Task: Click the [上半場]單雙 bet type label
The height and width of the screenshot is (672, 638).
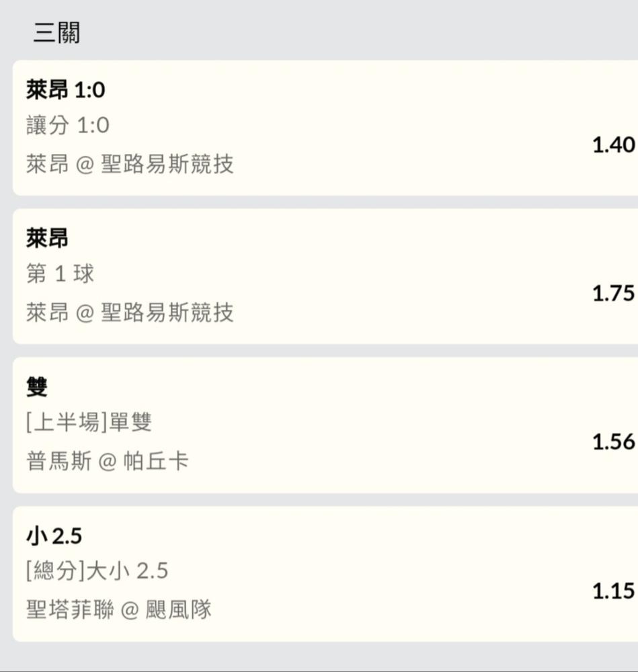Action: coord(89,423)
